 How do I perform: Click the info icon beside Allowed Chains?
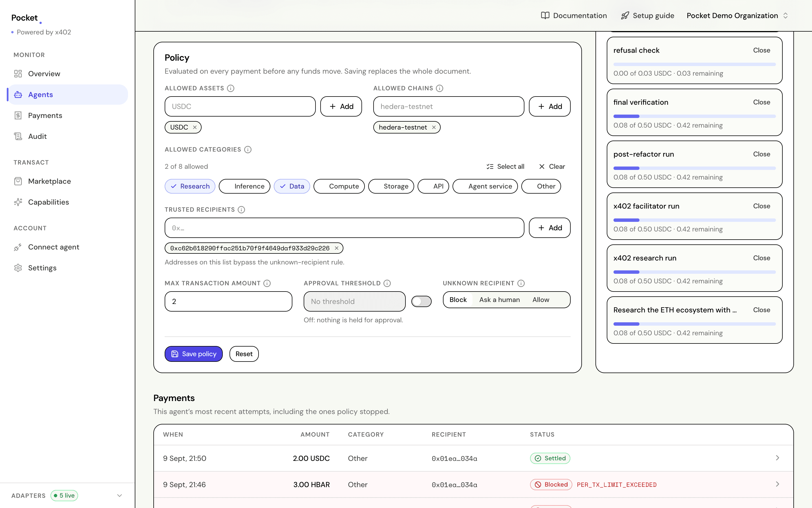(x=440, y=88)
